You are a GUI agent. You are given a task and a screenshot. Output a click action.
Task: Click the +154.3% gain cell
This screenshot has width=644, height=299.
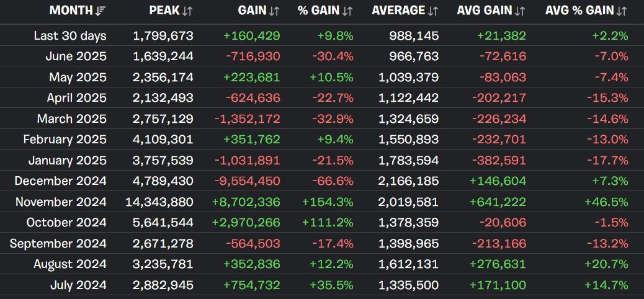(327, 202)
